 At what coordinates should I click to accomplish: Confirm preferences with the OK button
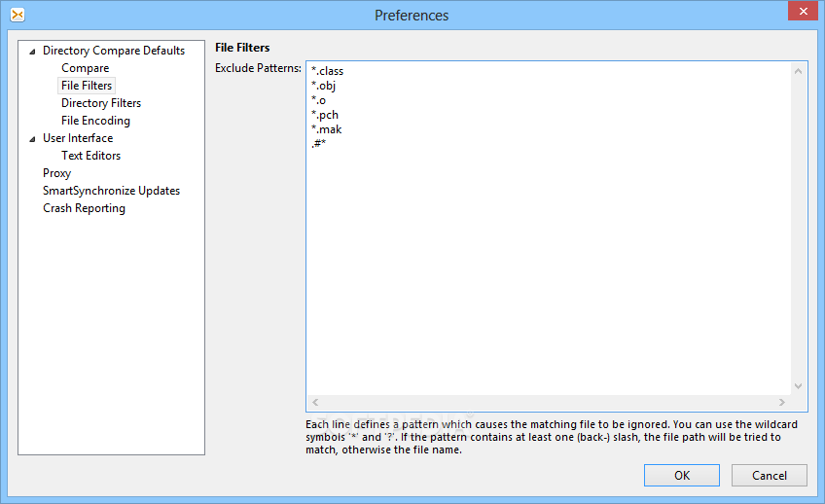click(x=682, y=475)
